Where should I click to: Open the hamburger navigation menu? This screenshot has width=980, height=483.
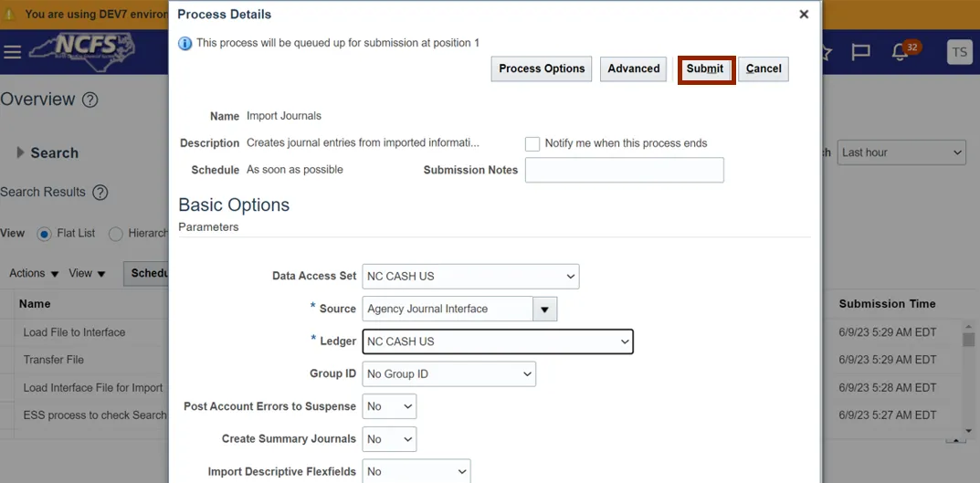12,52
